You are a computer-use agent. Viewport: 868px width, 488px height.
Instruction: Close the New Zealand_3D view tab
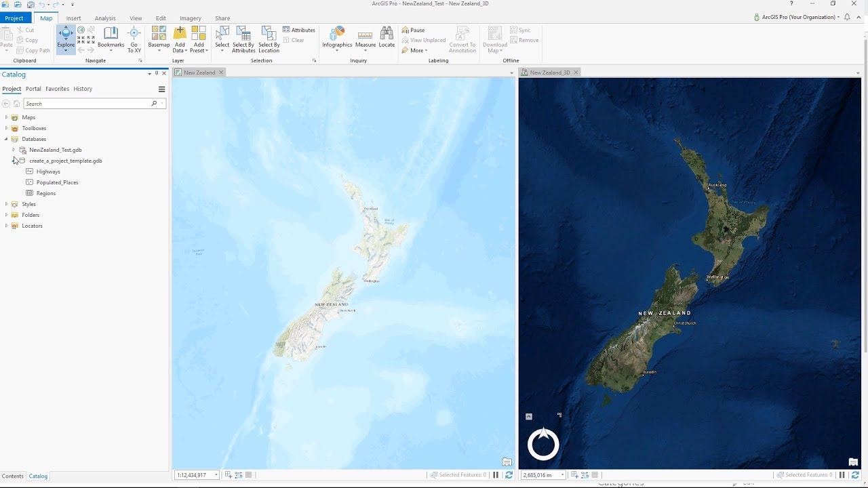coord(576,73)
